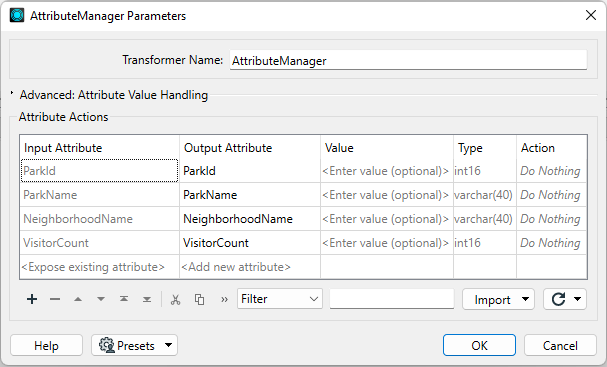Expand Advanced: Attribute Value Handling section
Screen dimensions: 607x367
[x=12, y=93]
